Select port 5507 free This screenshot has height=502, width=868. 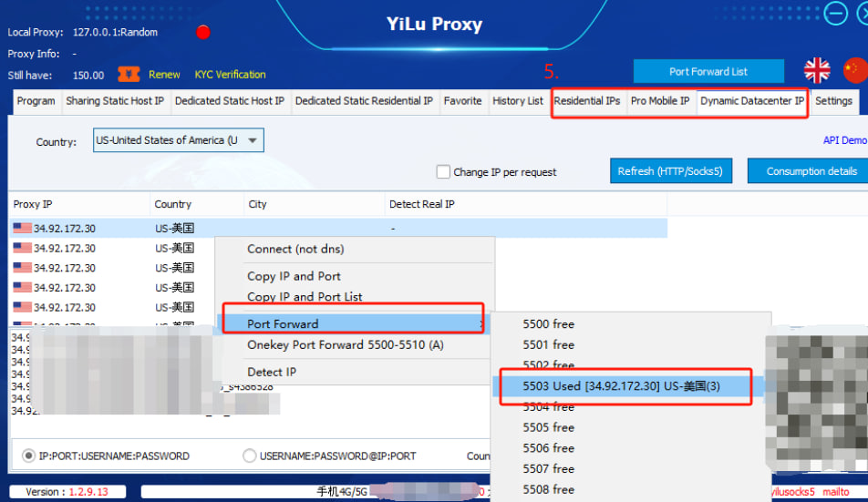click(x=630, y=469)
